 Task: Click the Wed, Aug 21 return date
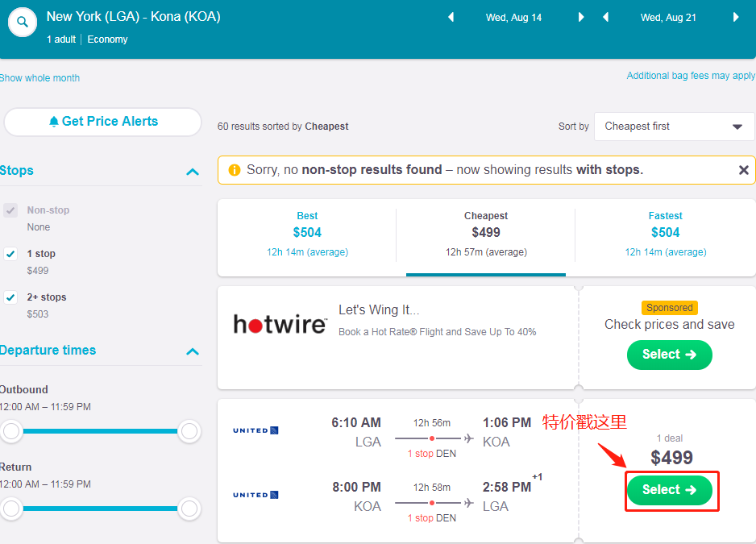(x=668, y=18)
